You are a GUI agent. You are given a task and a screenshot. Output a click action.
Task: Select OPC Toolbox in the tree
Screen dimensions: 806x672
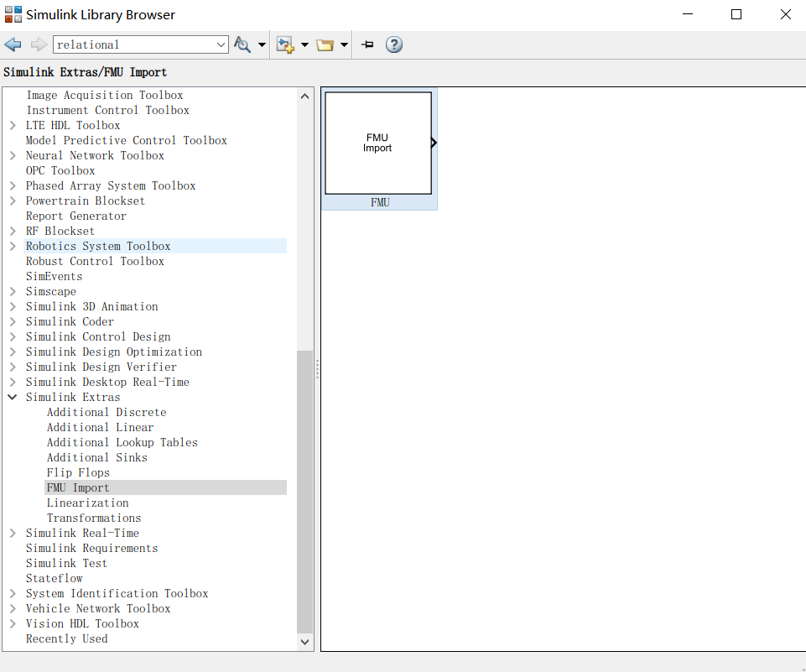click(60, 170)
